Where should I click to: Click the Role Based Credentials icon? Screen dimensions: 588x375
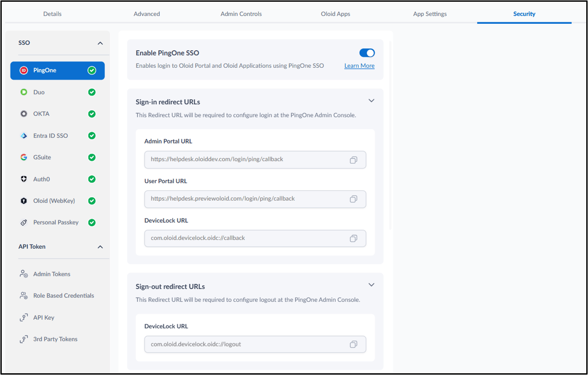pos(24,295)
